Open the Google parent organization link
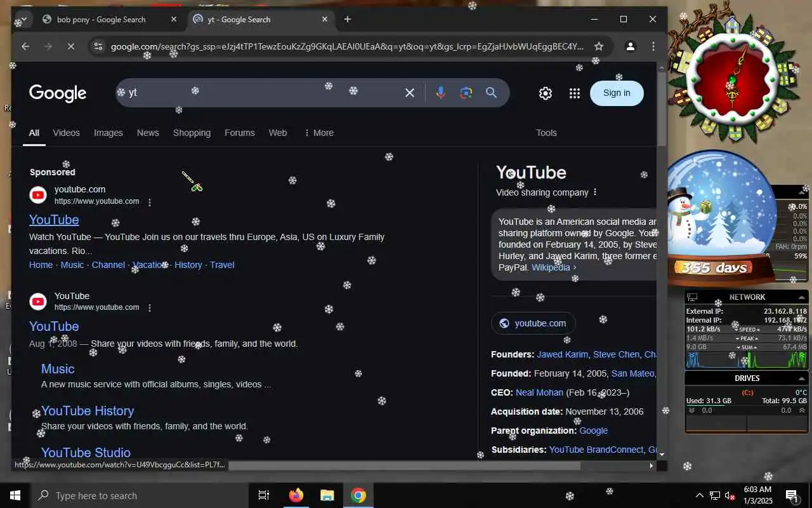Viewport: 812px width, 508px height. point(594,431)
